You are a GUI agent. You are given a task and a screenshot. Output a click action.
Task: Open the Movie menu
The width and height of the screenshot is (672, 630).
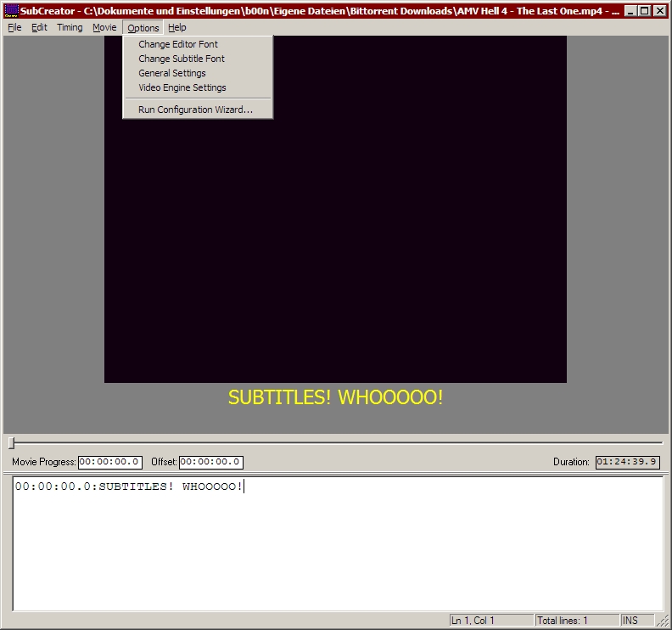click(104, 28)
